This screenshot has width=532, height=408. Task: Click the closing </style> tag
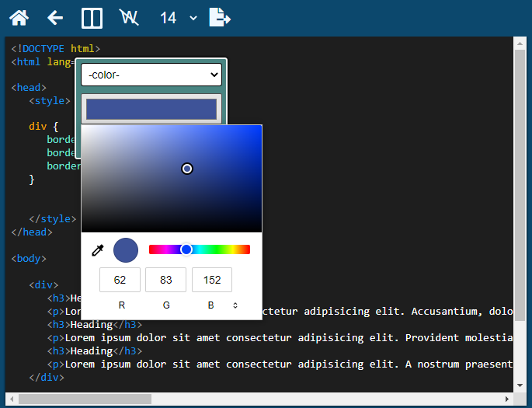(53, 219)
